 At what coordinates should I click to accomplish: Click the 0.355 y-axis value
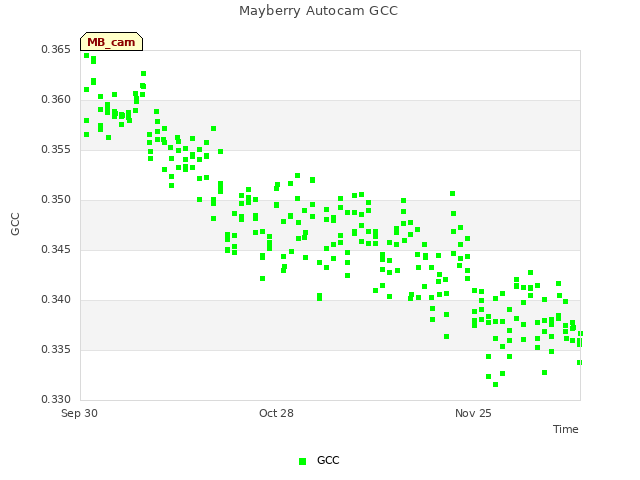coord(56,149)
